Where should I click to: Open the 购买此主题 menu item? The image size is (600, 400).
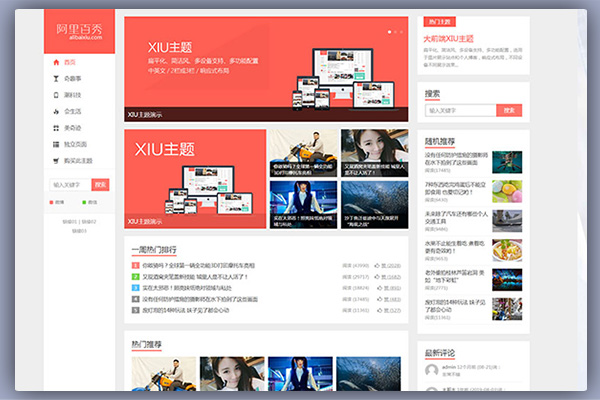point(79,161)
